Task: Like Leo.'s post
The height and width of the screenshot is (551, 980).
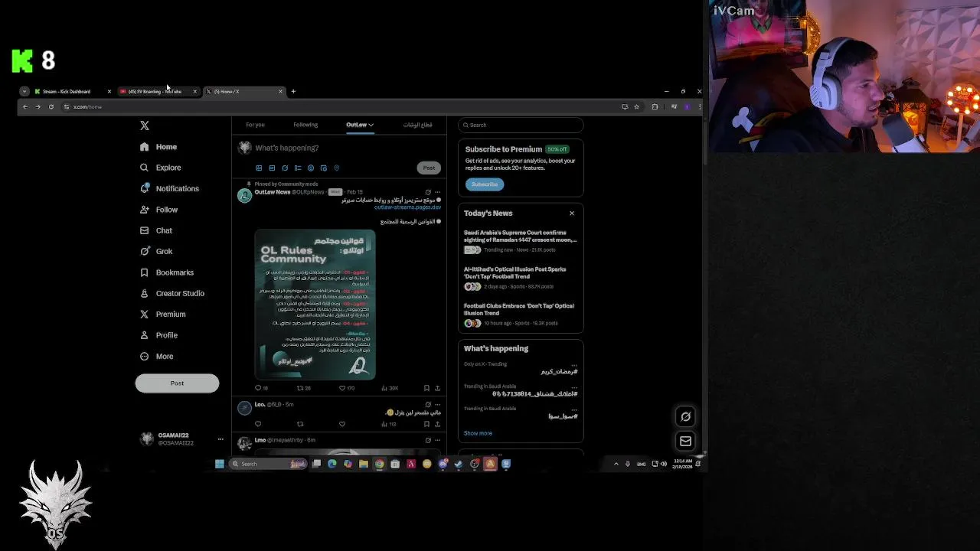Action: [x=342, y=424]
